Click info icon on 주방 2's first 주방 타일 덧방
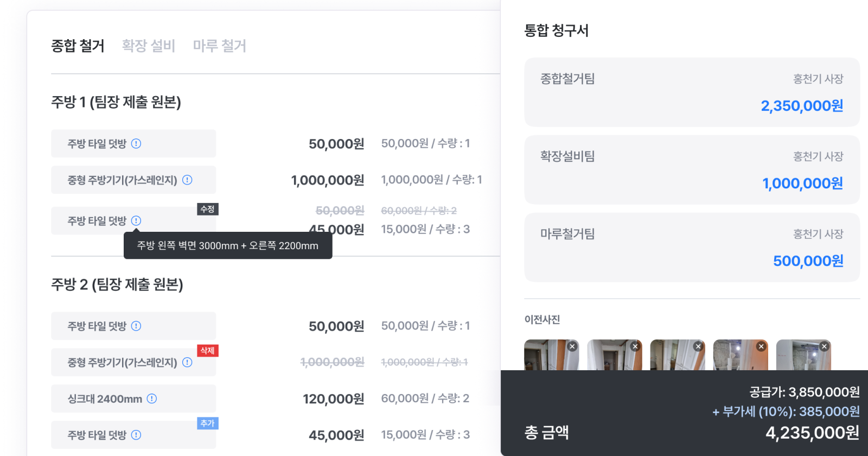Screen dimensions: 868x456 (136, 326)
